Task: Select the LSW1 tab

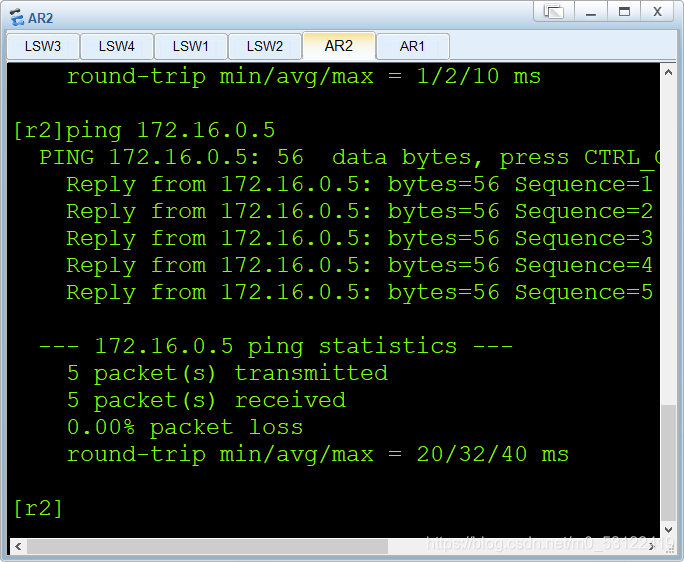Action: click(191, 46)
